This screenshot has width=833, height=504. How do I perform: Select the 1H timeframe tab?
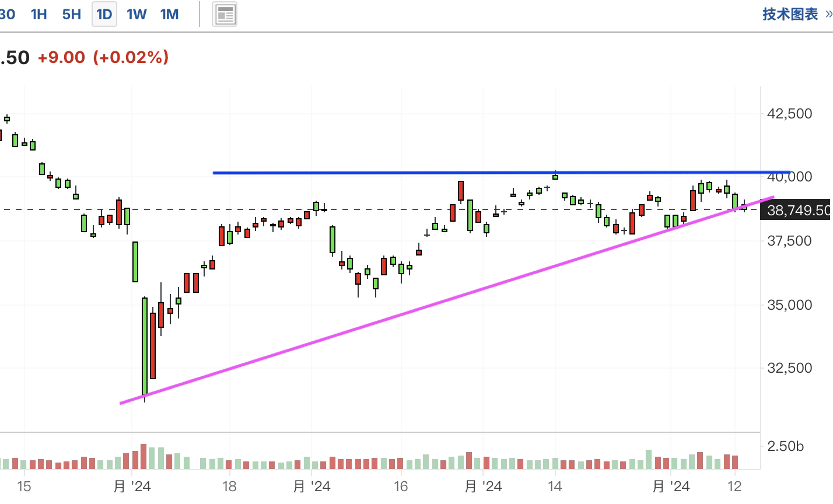38,14
